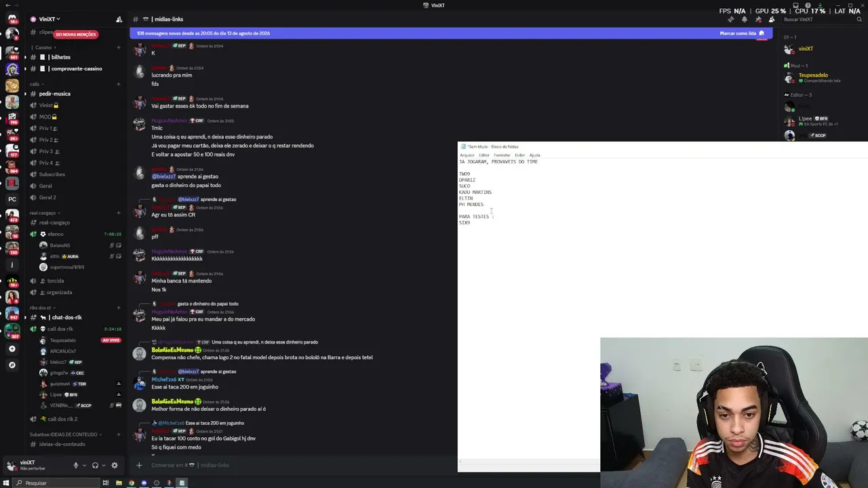This screenshot has height=488, width=868.
Task: Open the Threads icon in channel header
Action: 730,19
